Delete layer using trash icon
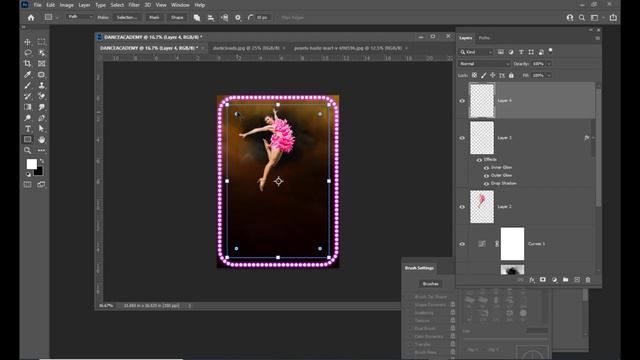Viewport: 640px width, 360px height. pos(588,280)
